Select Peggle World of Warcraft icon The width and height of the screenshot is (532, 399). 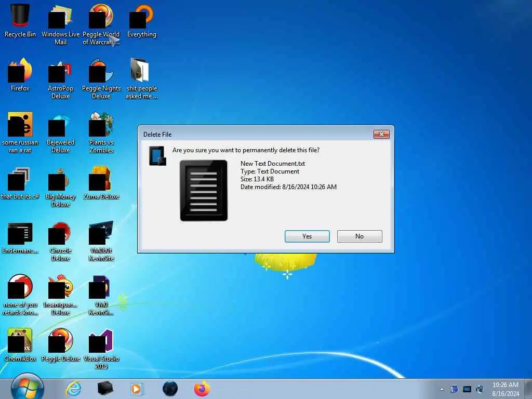point(101,24)
